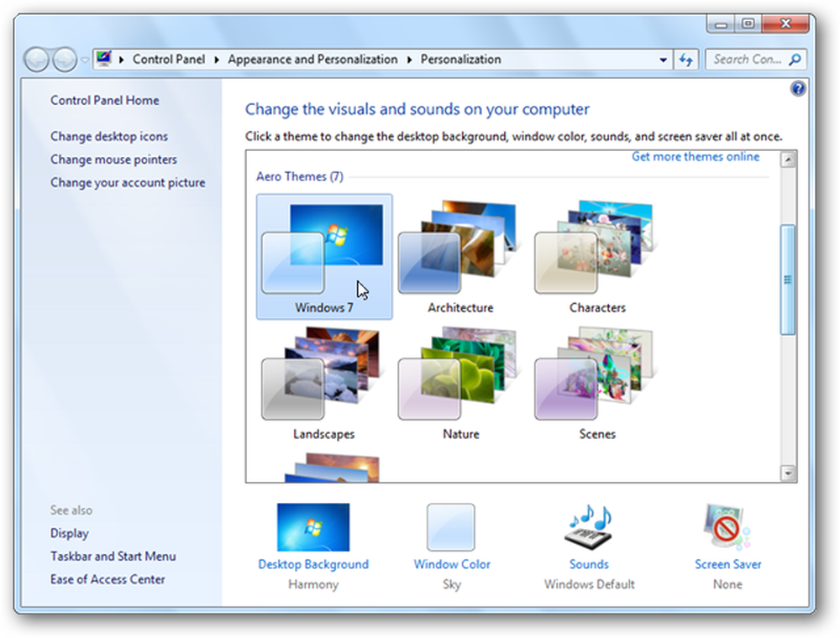840x638 pixels.
Task: Open the recent pages dropdown arrow
Action: pyautogui.click(x=84, y=60)
